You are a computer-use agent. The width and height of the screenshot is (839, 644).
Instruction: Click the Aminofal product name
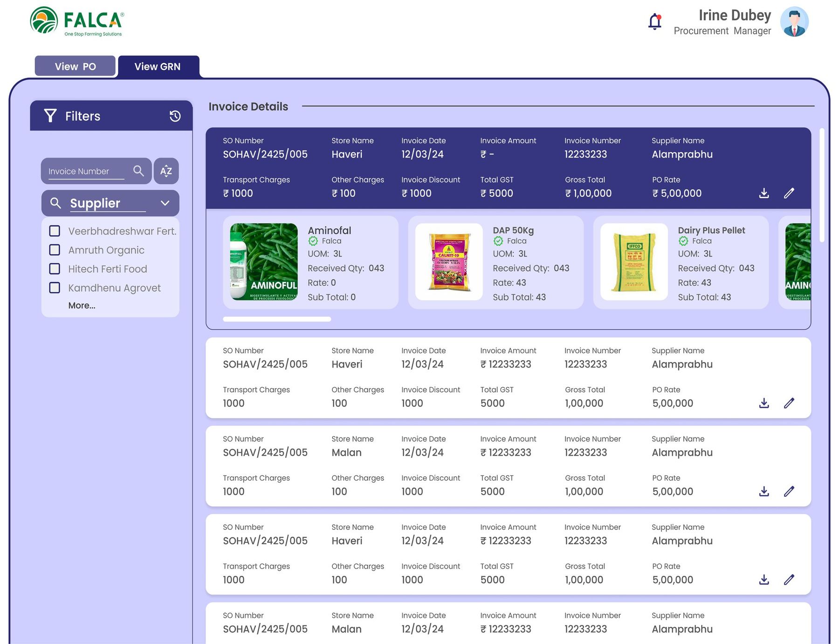click(x=330, y=230)
